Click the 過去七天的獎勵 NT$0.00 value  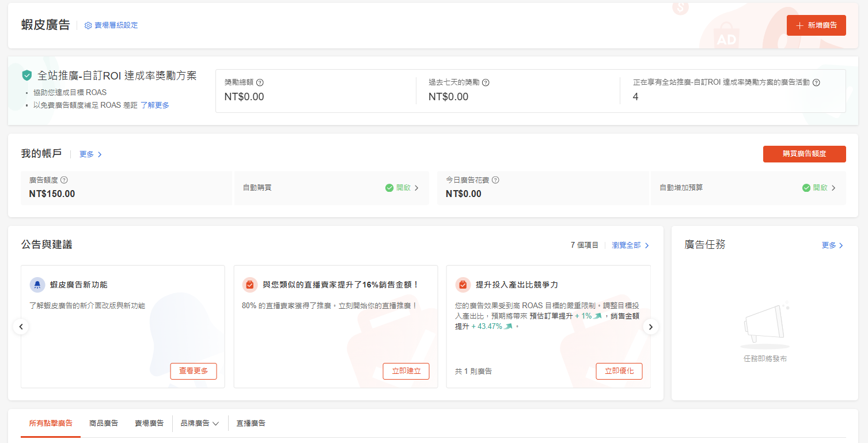tap(448, 97)
